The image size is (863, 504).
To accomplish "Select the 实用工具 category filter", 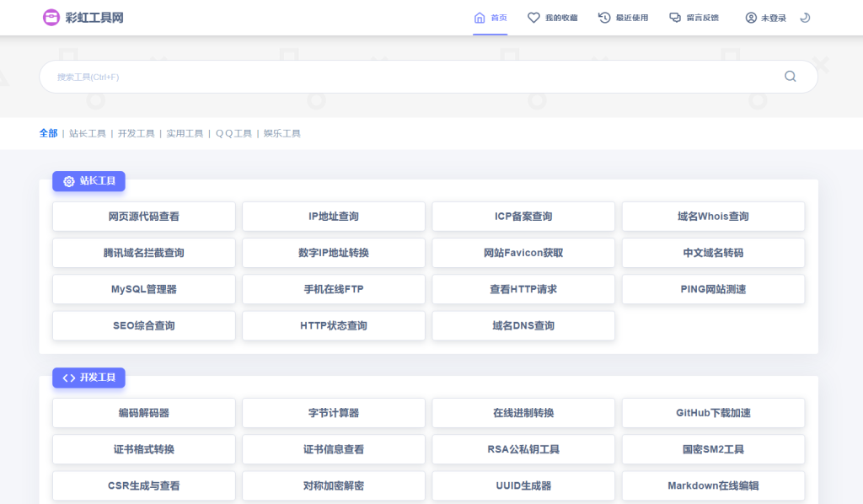I will click(x=185, y=133).
